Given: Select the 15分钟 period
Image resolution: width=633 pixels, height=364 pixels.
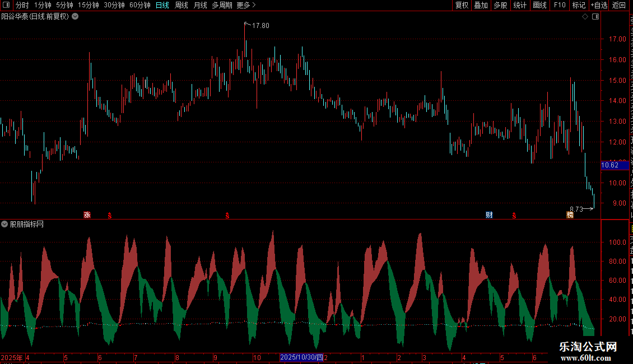Looking at the screenshot, I should [89, 5].
